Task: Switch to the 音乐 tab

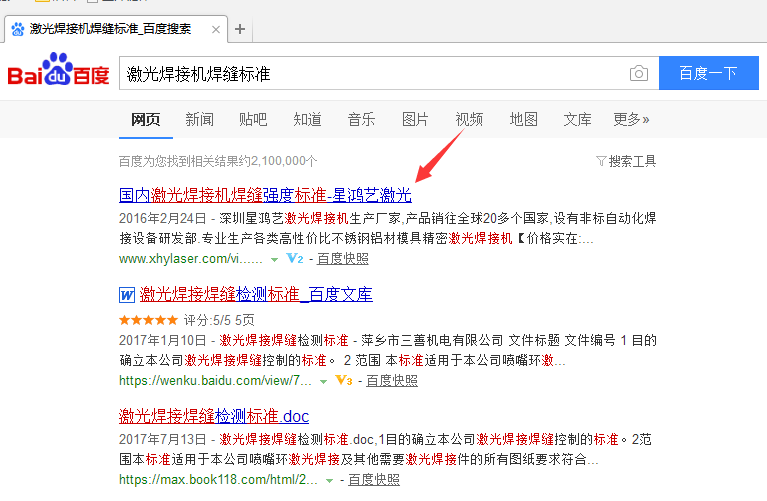Action: [x=361, y=119]
